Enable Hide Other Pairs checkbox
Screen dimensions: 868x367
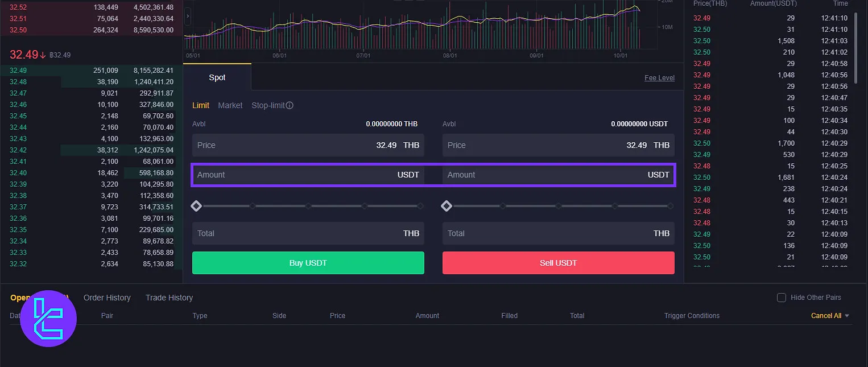782,298
